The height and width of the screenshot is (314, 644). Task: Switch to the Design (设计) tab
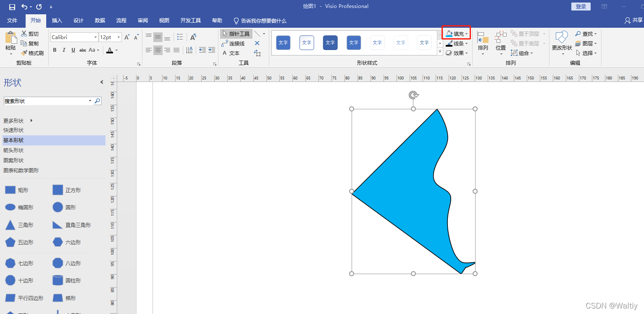pyautogui.click(x=78, y=21)
